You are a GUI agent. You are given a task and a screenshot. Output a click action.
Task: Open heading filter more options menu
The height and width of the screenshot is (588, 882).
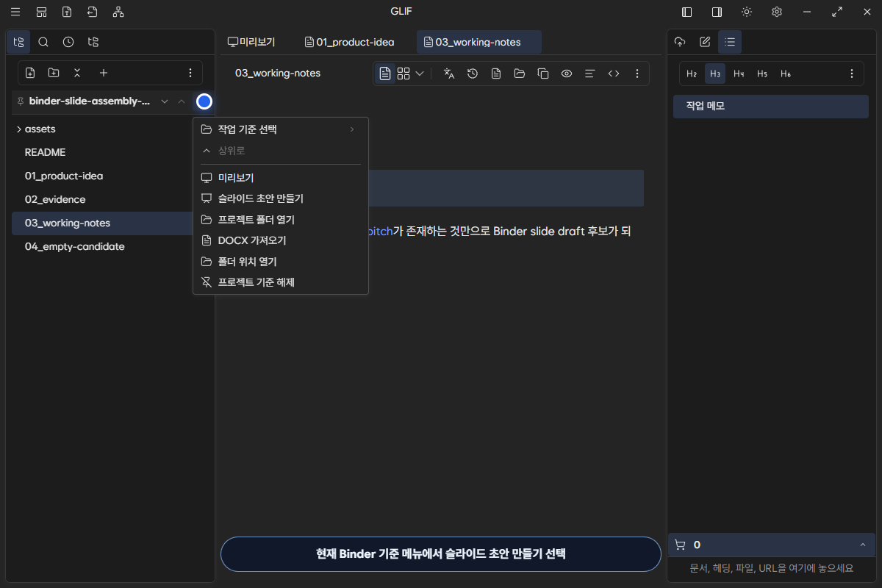pyautogui.click(x=852, y=73)
